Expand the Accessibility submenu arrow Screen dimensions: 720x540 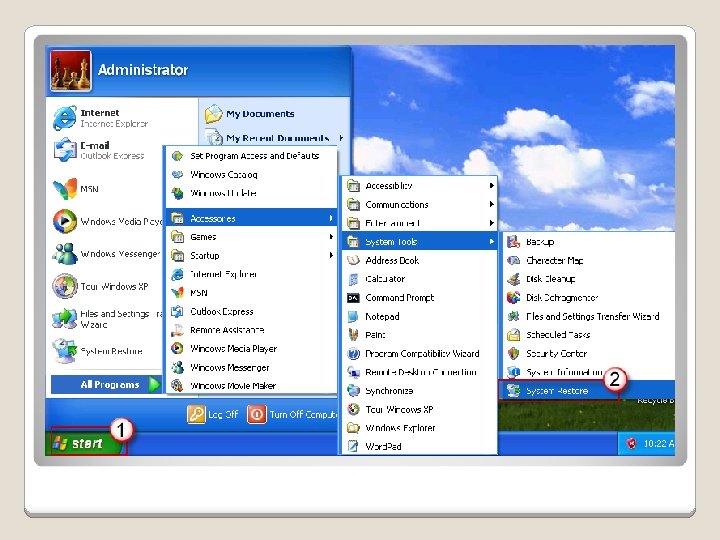(x=491, y=186)
